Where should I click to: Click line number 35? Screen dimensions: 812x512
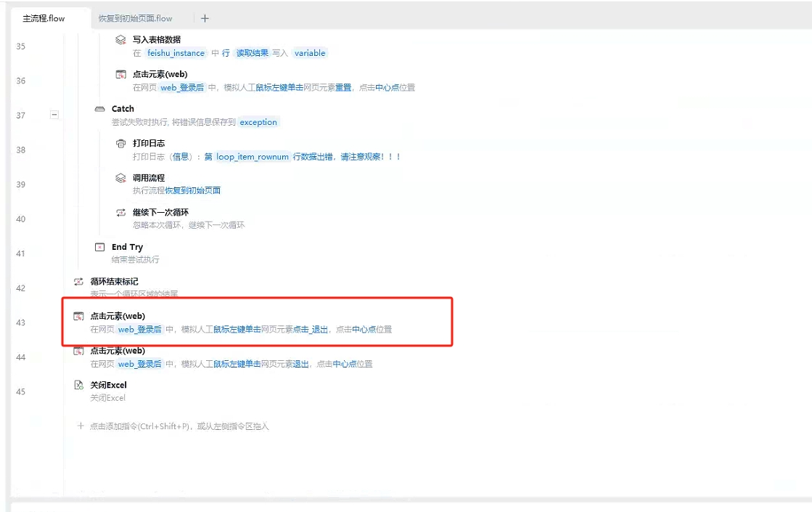click(21, 46)
